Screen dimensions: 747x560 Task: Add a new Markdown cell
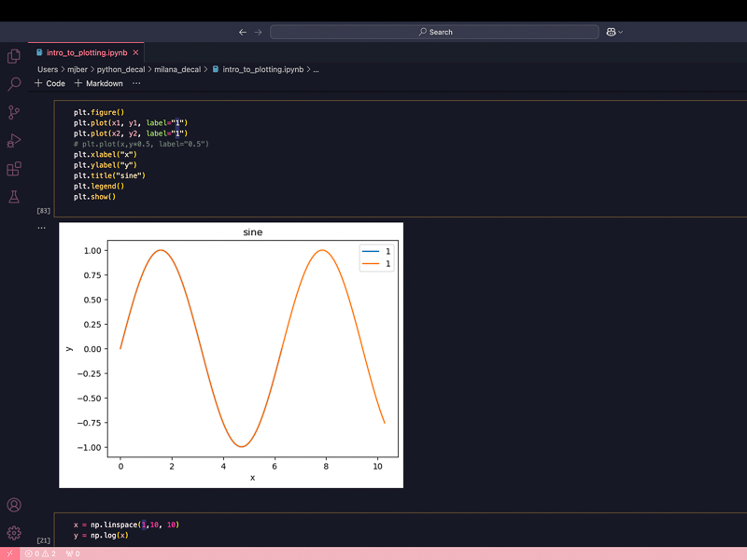98,83
